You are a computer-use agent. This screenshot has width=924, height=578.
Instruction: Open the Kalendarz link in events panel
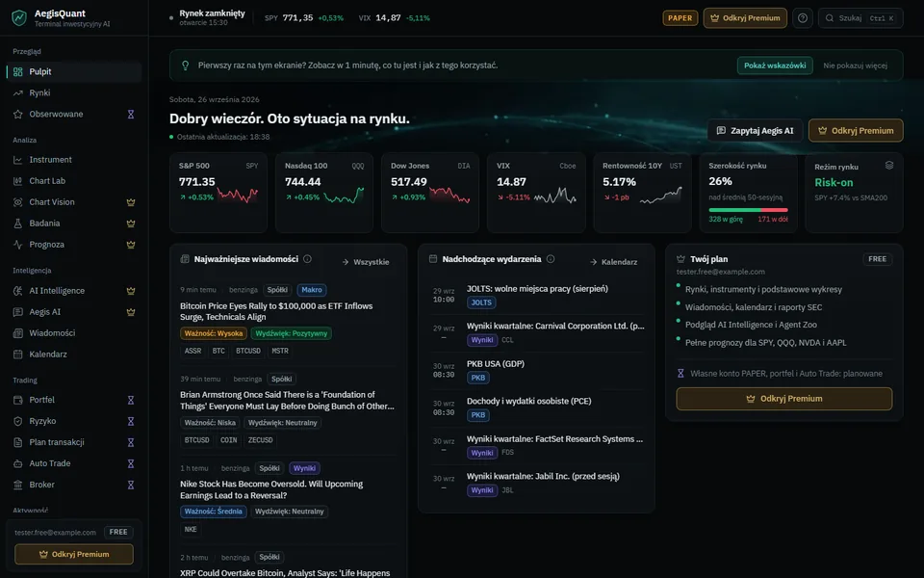point(613,262)
